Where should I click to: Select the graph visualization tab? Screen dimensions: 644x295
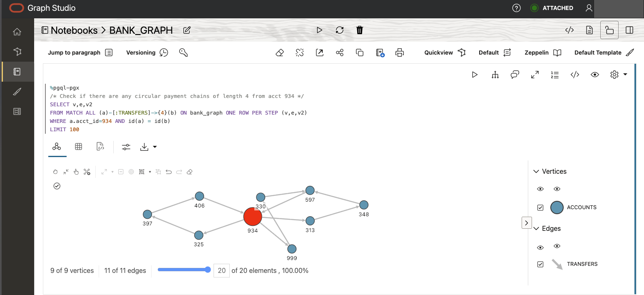(57, 147)
